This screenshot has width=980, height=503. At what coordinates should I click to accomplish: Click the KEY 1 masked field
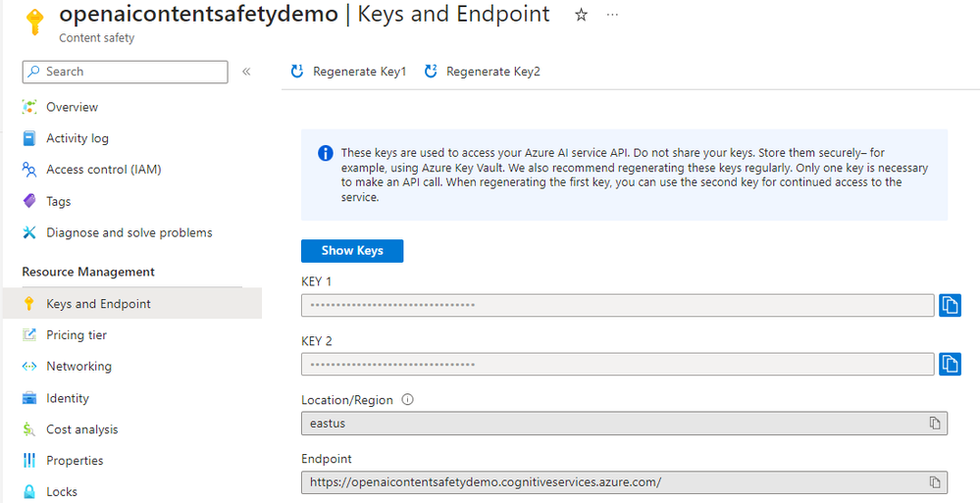[617, 305]
